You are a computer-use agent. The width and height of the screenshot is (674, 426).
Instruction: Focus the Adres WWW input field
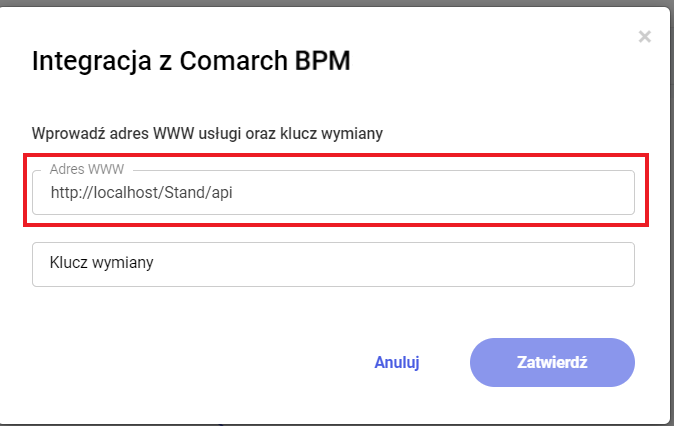point(333,193)
